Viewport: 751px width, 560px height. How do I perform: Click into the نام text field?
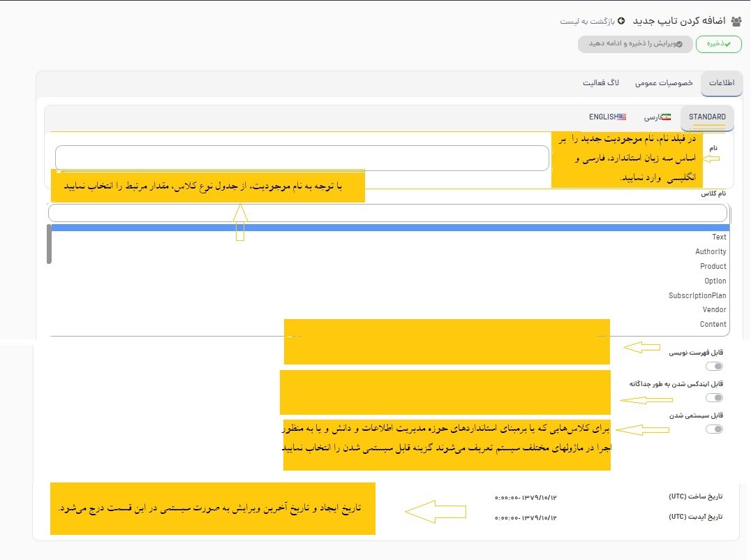(302, 158)
